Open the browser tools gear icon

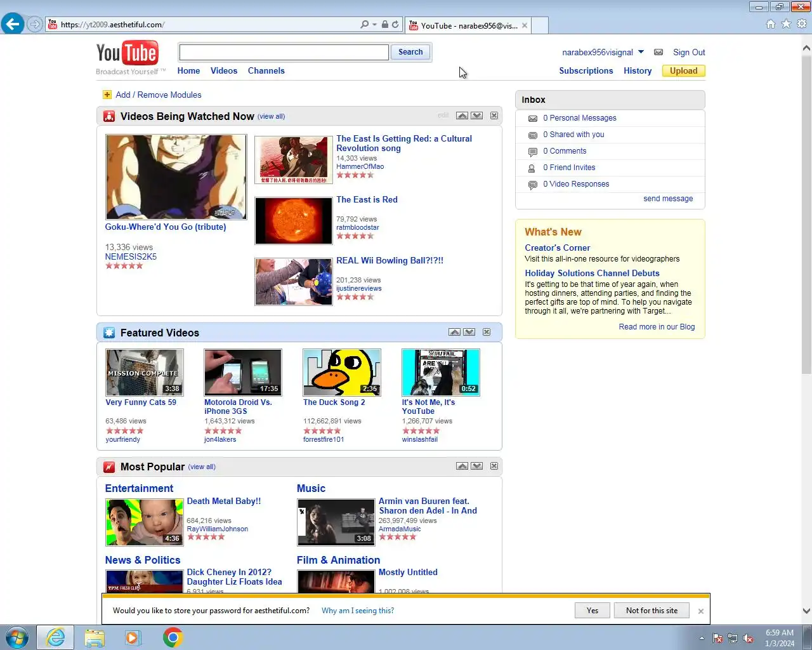tap(802, 24)
